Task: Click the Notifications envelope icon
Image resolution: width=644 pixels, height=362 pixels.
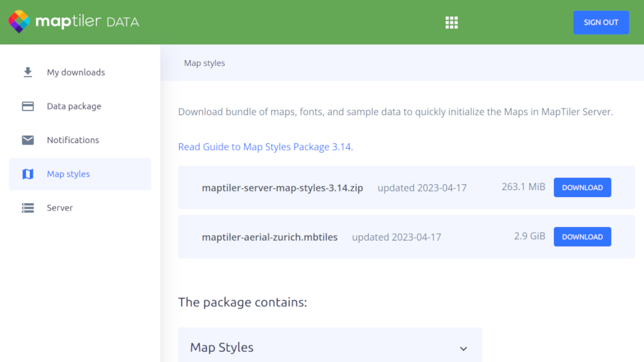Action: 28,140
